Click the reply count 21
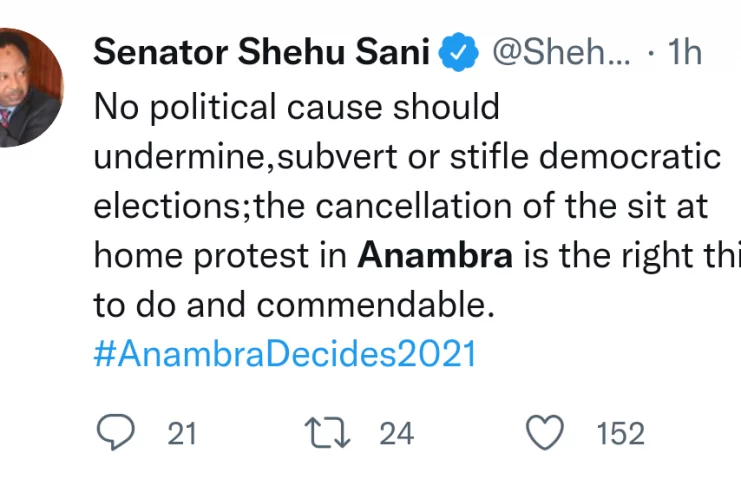 point(182,434)
